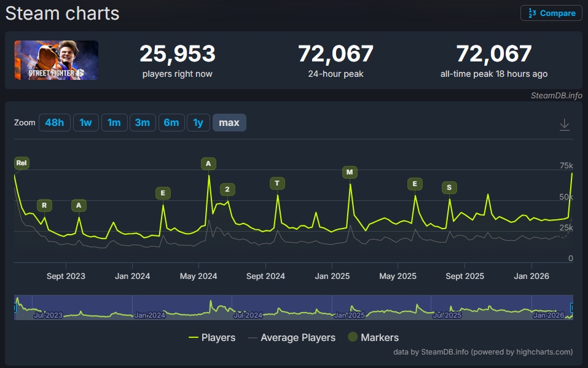Click the T marker near September 2024
Viewport: 588px width, 368px height.
277,183
